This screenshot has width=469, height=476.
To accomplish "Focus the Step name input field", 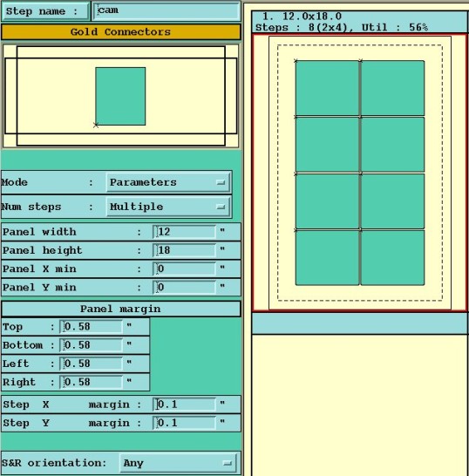I will coord(167,11).
